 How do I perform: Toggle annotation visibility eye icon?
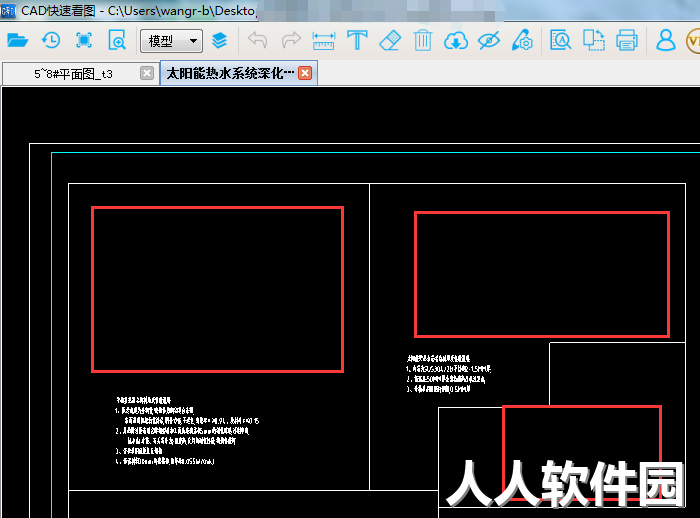click(489, 41)
